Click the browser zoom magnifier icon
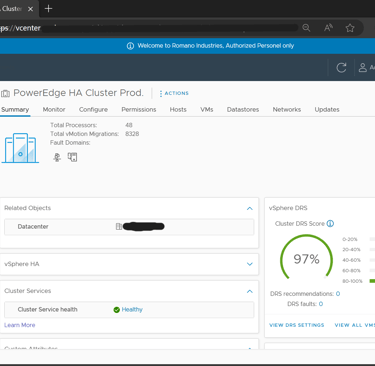Image resolution: width=375 pixels, height=366 pixels. click(306, 28)
